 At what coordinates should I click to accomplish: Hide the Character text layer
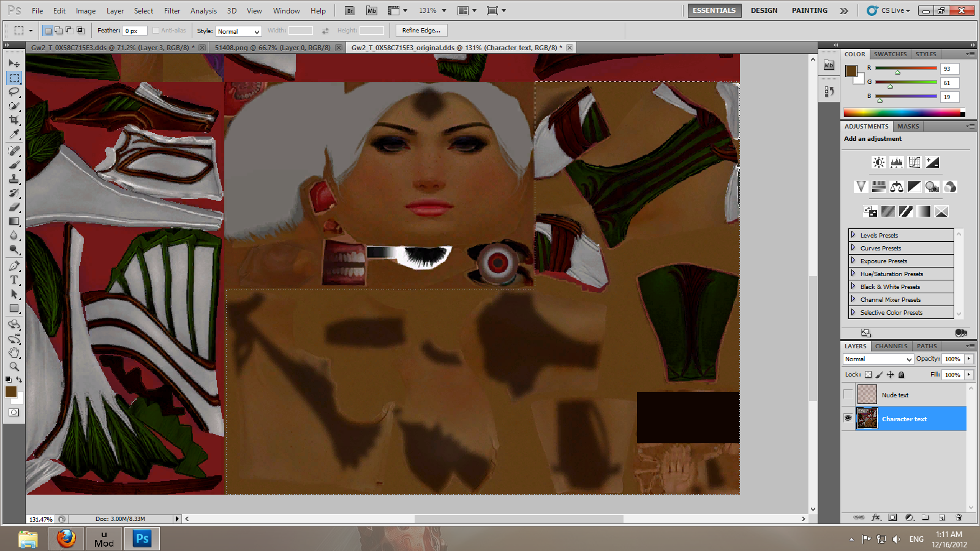click(x=848, y=418)
